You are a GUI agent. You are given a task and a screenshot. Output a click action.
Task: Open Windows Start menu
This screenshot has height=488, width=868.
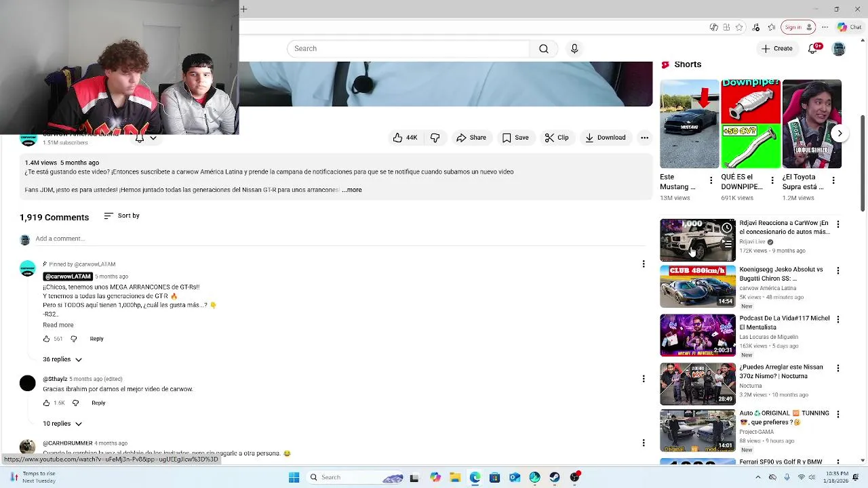click(294, 477)
